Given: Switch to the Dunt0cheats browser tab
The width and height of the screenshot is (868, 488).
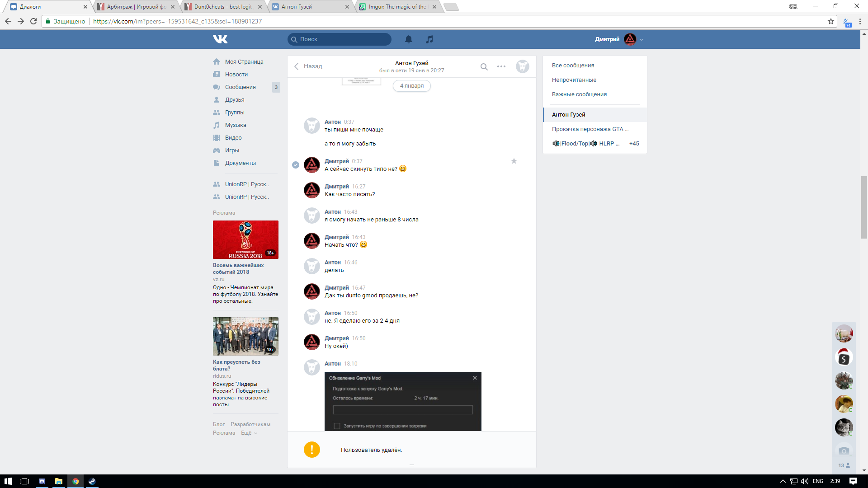Looking at the screenshot, I should point(222,7).
